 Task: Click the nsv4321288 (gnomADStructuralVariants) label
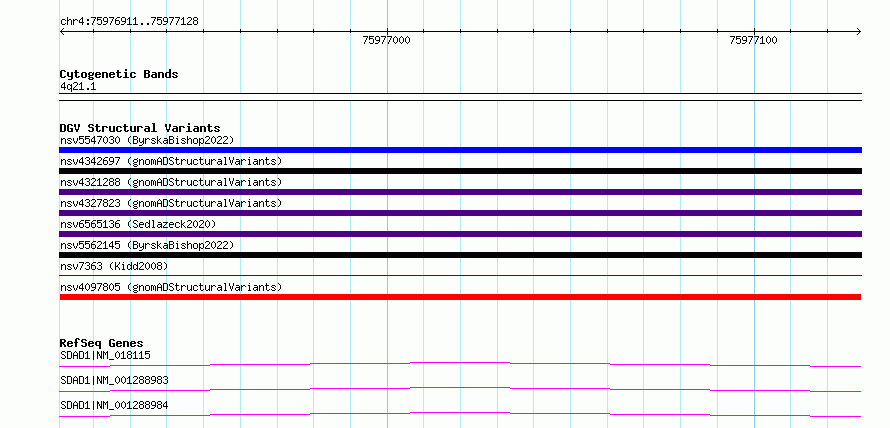pyautogui.click(x=171, y=182)
